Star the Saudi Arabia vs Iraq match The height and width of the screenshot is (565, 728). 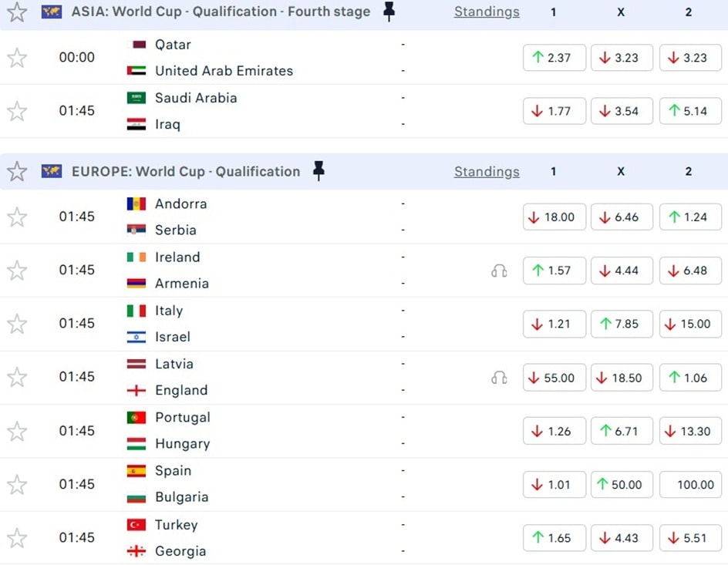pos(17,111)
